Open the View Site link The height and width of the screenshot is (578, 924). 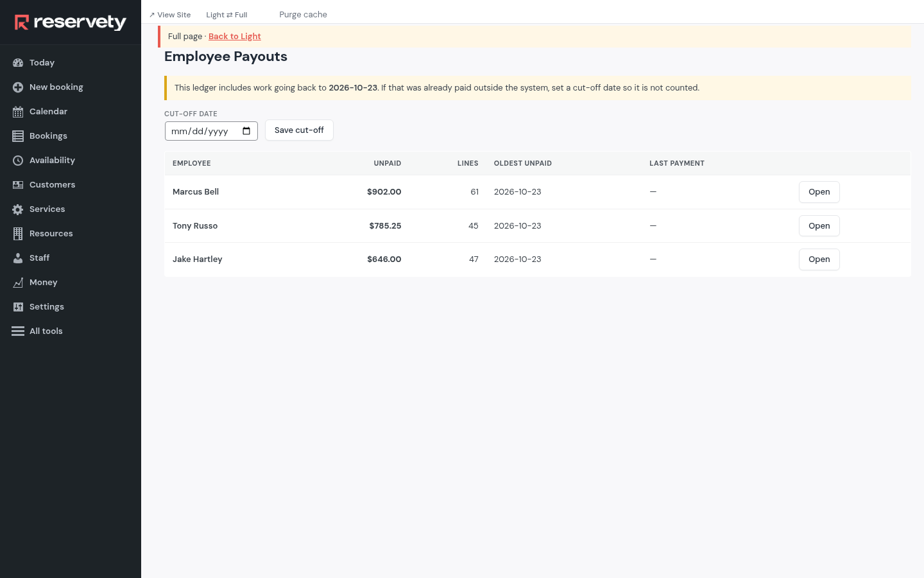[170, 15]
